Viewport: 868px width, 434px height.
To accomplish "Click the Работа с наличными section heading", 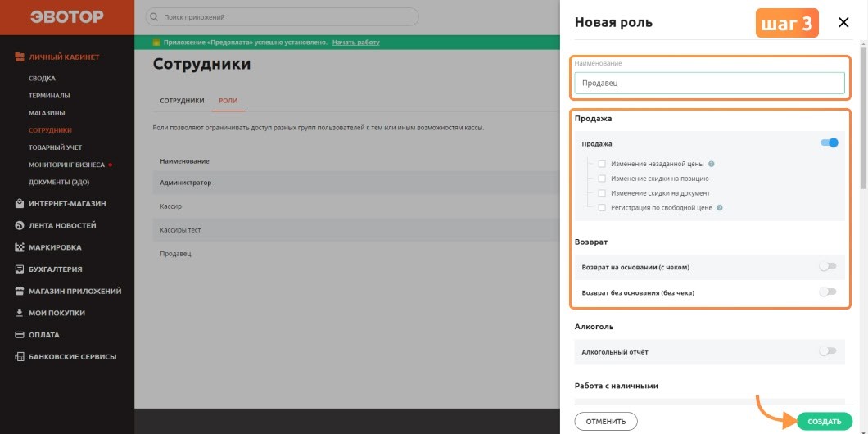I will pyautogui.click(x=616, y=386).
